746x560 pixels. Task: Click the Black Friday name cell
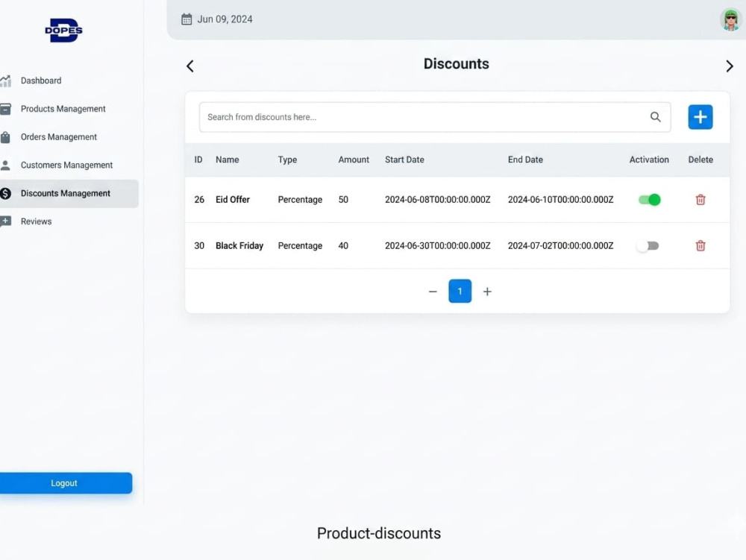point(239,246)
